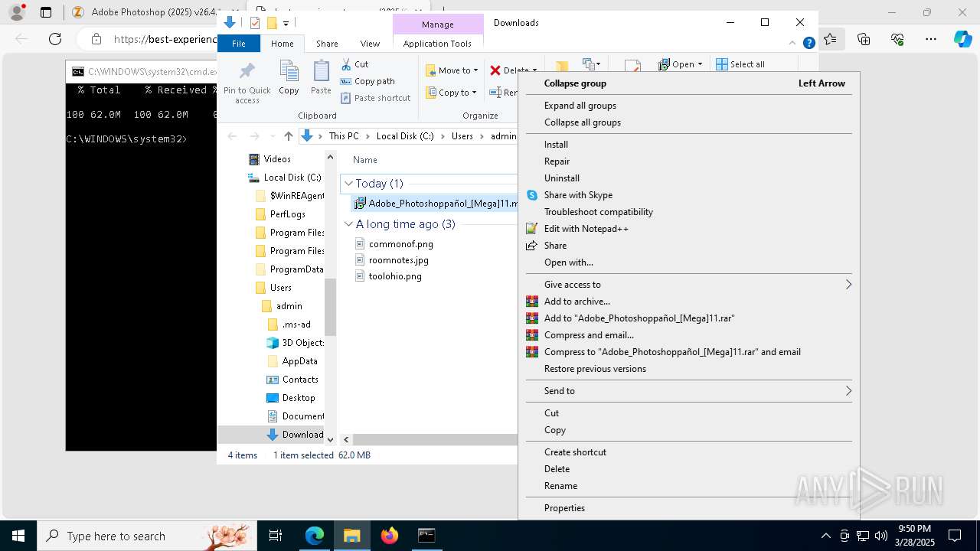Click the Name column header
This screenshot has height=551, width=980.
click(365, 160)
